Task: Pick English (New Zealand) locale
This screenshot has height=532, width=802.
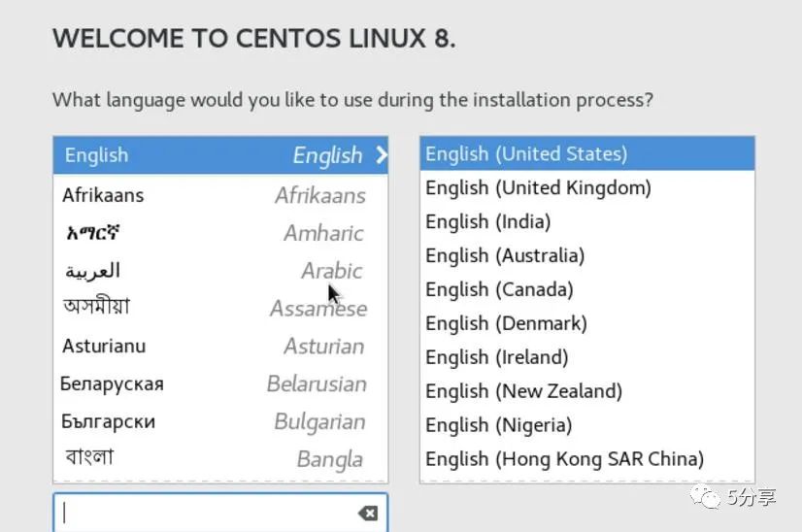Action: click(586, 391)
